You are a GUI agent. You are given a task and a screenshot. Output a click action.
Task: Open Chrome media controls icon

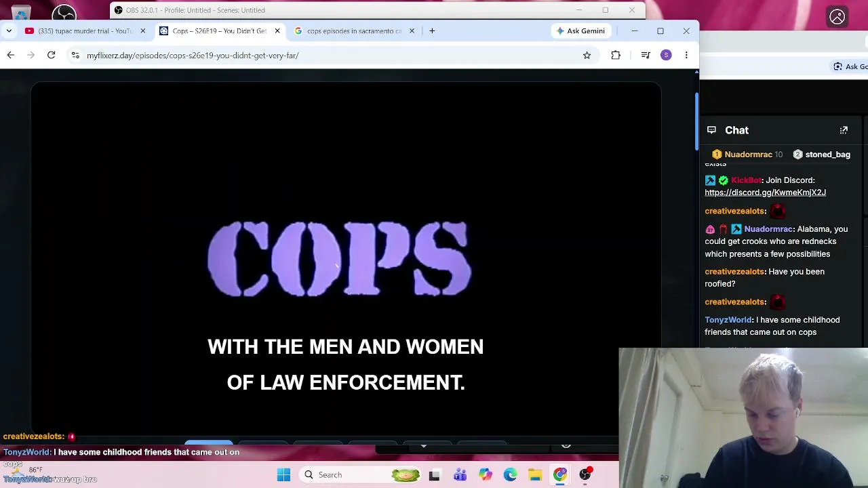pos(646,55)
